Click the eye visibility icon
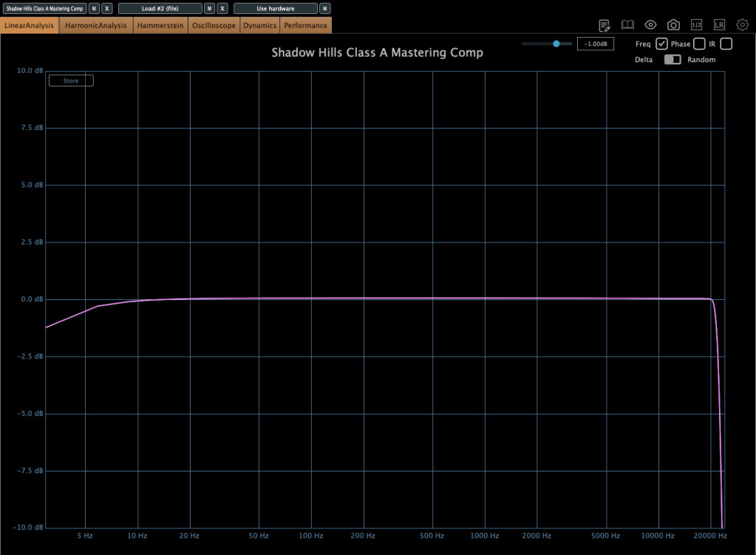 (650, 25)
